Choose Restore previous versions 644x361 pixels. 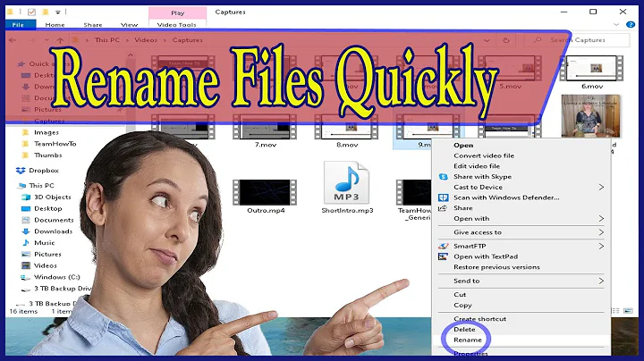coord(496,267)
